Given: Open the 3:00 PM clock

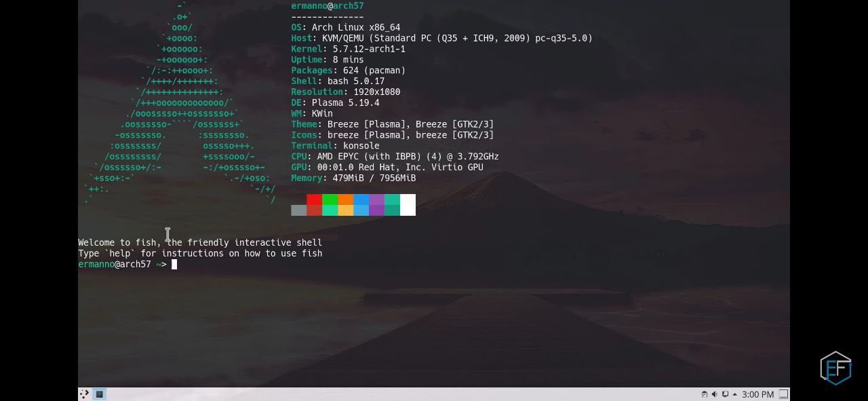Looking at the screenshot, I should [757, 394].
